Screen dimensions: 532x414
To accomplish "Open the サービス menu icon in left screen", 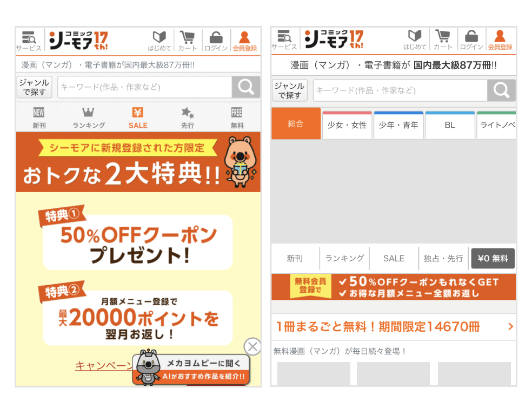I will 29,41.
